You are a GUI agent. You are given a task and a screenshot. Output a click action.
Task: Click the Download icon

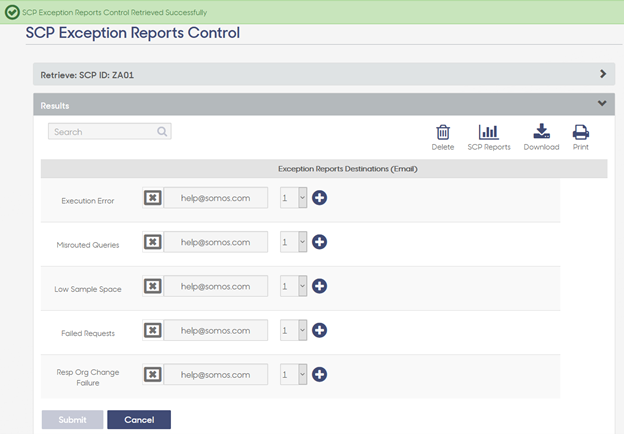(x=541, y=131)
